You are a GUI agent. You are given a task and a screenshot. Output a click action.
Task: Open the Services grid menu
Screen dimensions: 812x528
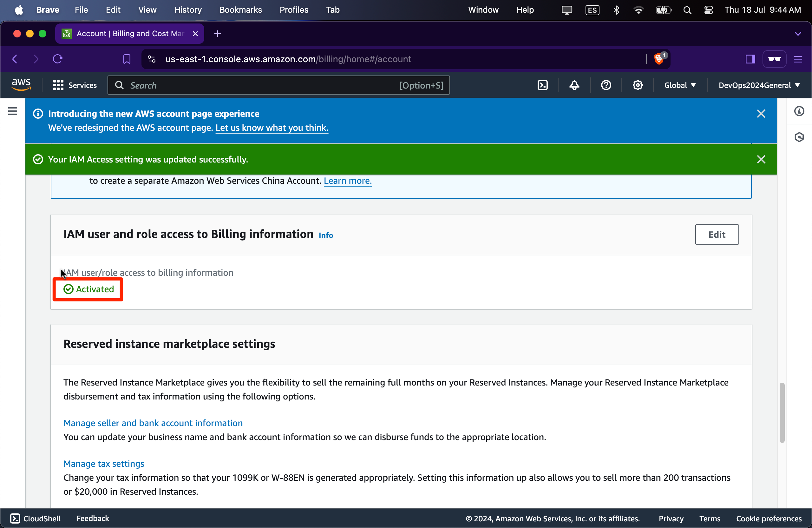(x=75, y=85)
